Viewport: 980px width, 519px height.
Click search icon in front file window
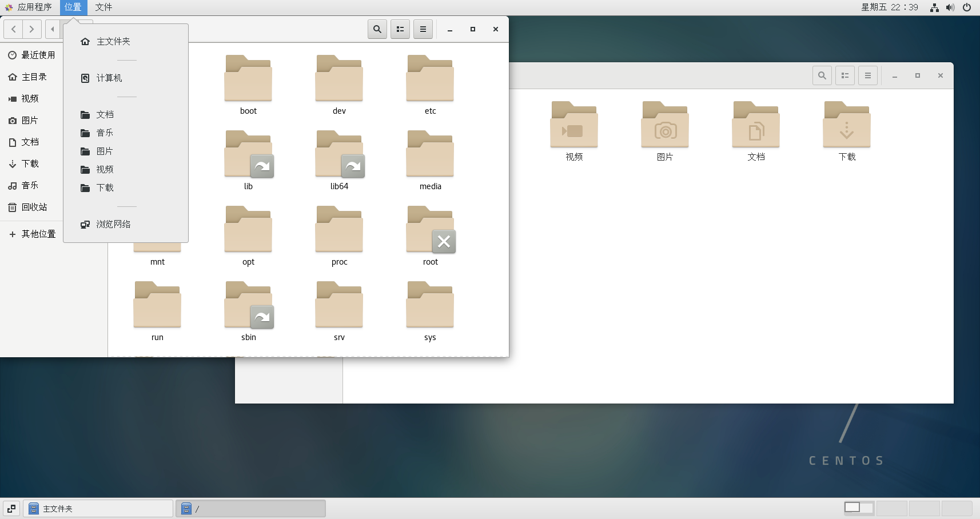click(x=377, y=29)
